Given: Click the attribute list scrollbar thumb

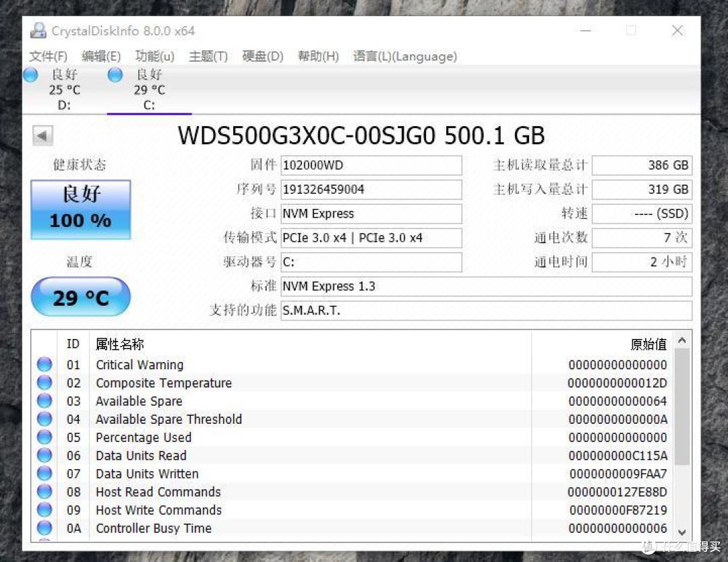Looking at the screenshot, I should coord(682,406).
